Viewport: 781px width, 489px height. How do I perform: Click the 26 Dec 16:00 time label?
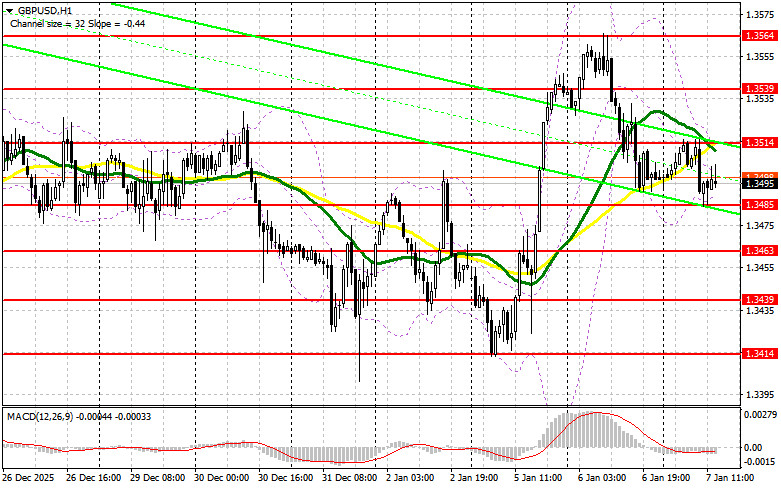93,478
